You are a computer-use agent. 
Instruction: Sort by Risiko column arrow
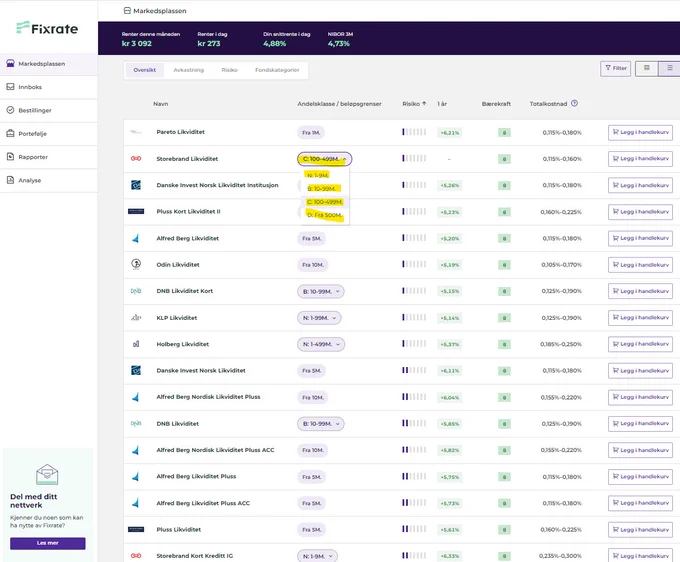424,104
